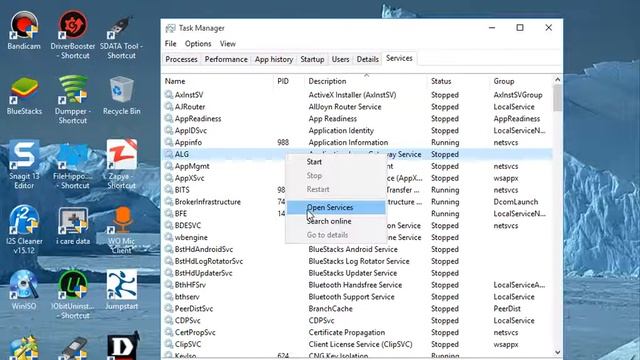The width and height of the screenshot is (640, 360).
Task: Click Bluetooth Support Service description
Action: [351, 297]
